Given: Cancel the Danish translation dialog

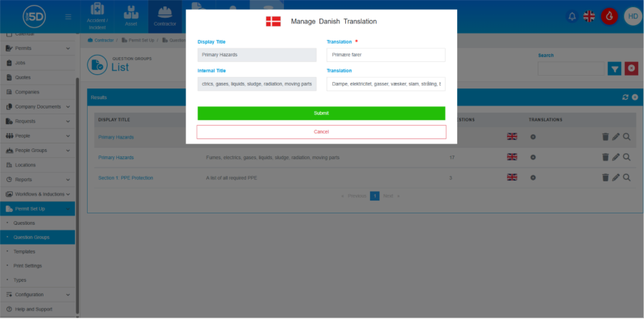Looking at the screenshot, I should 321,132.
